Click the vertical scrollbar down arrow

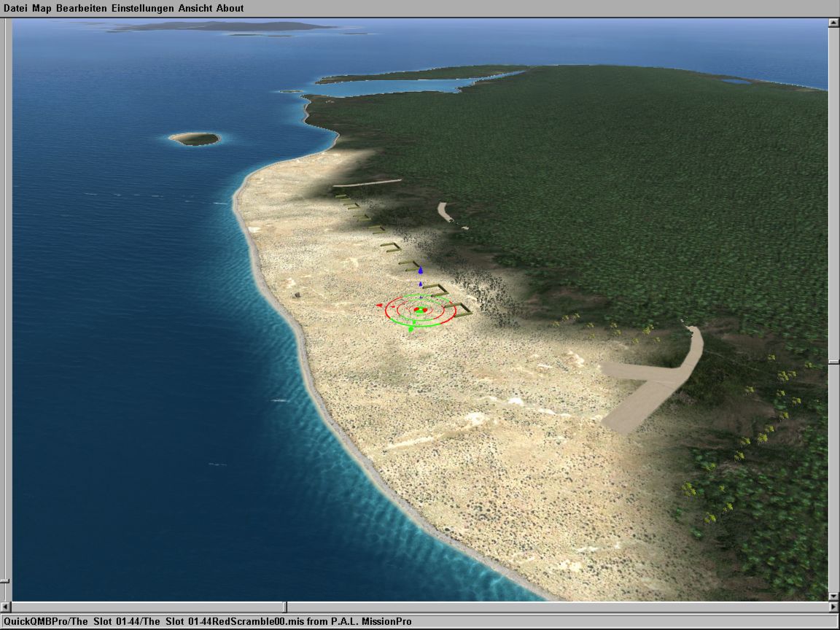[833, 596]
